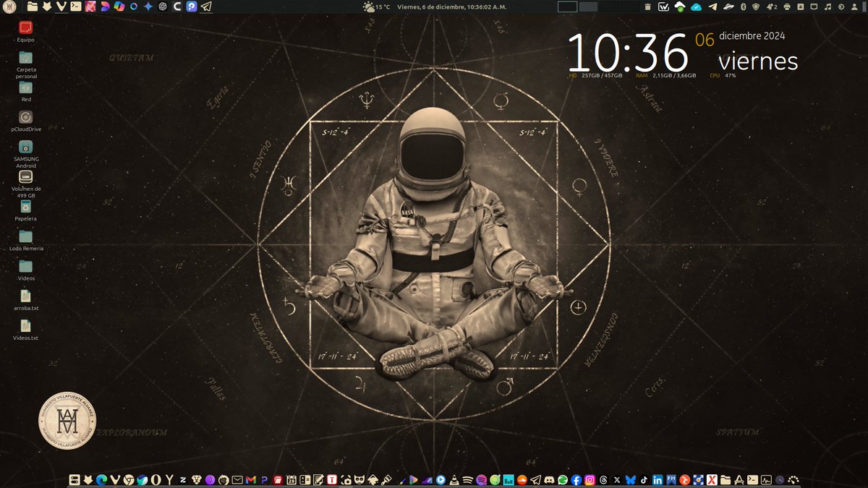Launch Google Chrome from bottom dock

coord(128,479)
